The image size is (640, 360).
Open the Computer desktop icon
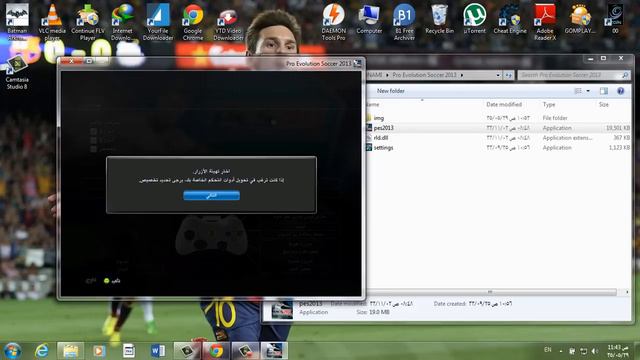pos(369,18)
